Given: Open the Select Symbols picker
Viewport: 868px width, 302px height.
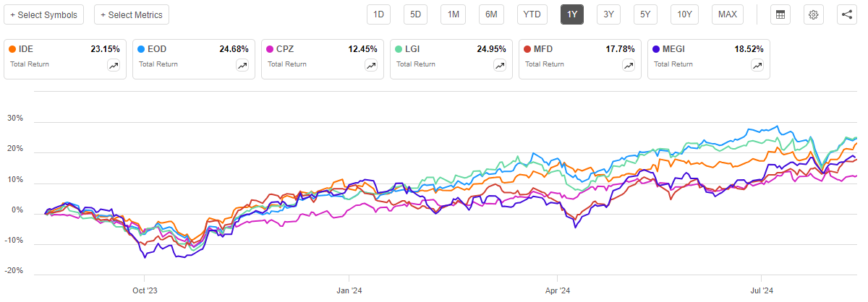Looking at the screenshot, I should tap(44, 14).
